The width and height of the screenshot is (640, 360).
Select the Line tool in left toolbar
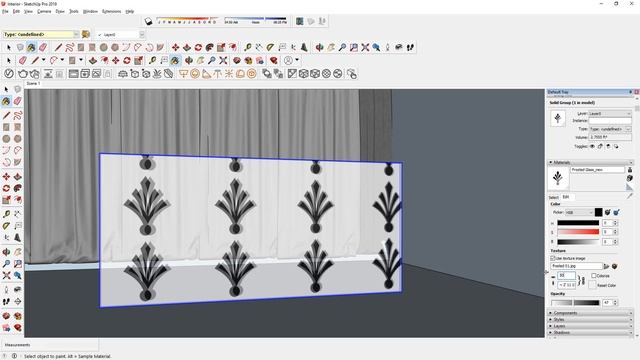click(6, 116)
